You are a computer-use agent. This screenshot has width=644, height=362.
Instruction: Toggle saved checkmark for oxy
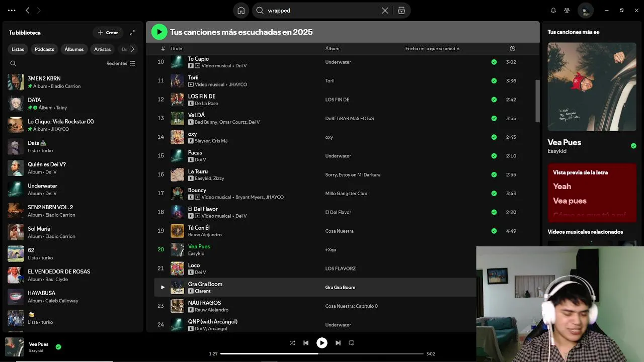point(494,137)
